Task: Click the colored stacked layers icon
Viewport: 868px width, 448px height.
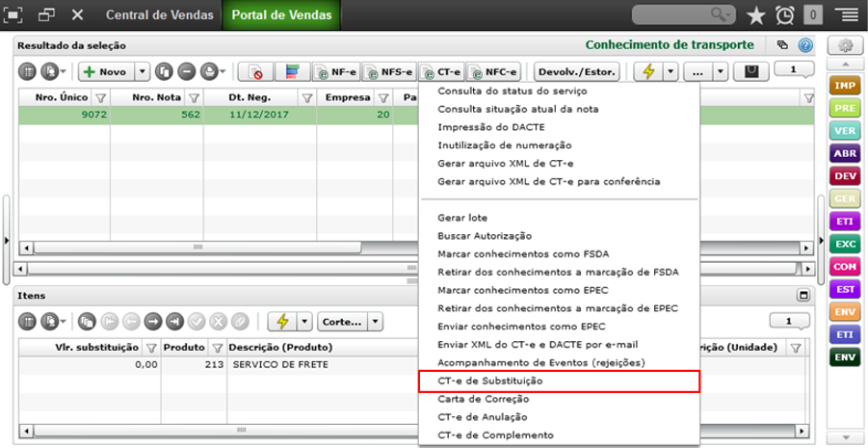Action: (292, 71)
